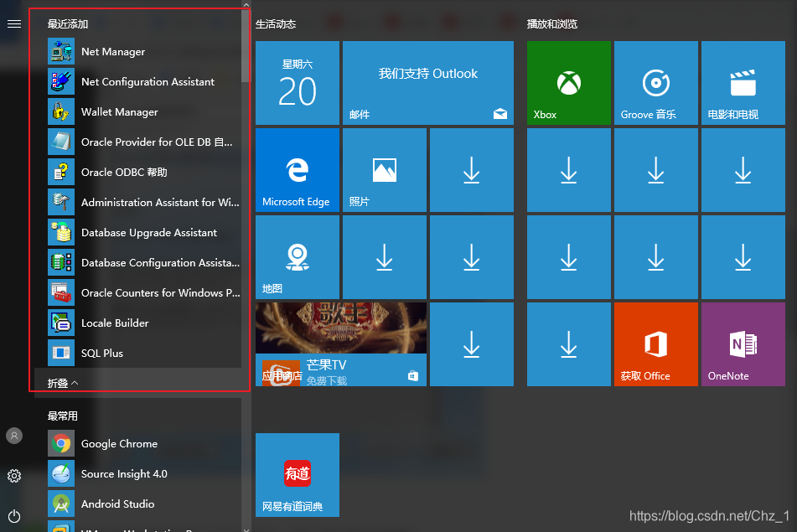Image resolution: width=797 pixels, height=532 pixels.
Task: Launch Oracle Counters for Windows icon
Action: click(x=61, y=292)
